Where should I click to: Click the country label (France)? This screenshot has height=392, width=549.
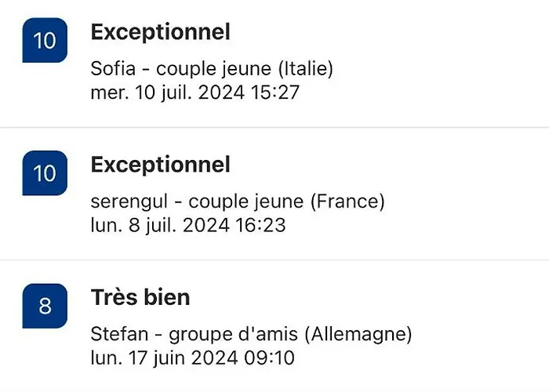(x=348, y=202)
